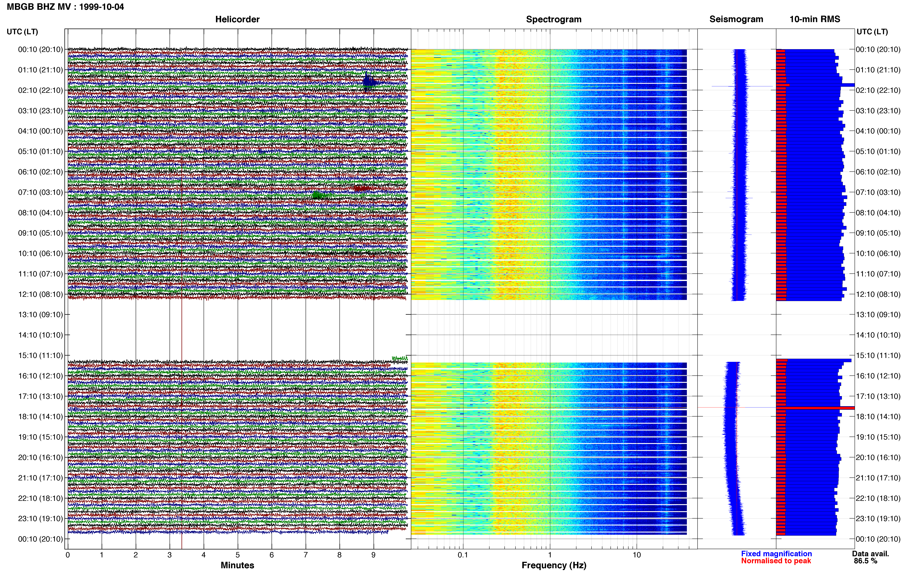The width and height of the screenshot is (924, 578).
Task: Click the left time label '18:10 (14:10)'
Action: coord(41,416)
